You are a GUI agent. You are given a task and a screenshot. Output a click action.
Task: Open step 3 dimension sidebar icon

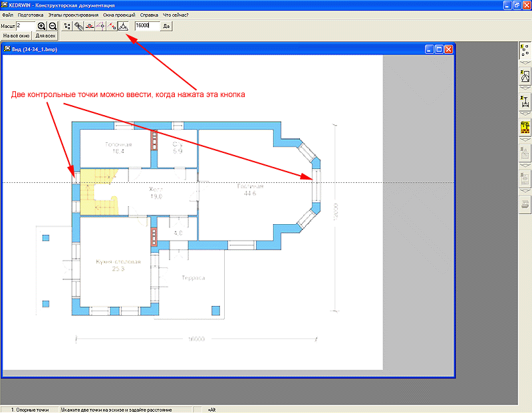pyautogui.click(x=525, y=102)
